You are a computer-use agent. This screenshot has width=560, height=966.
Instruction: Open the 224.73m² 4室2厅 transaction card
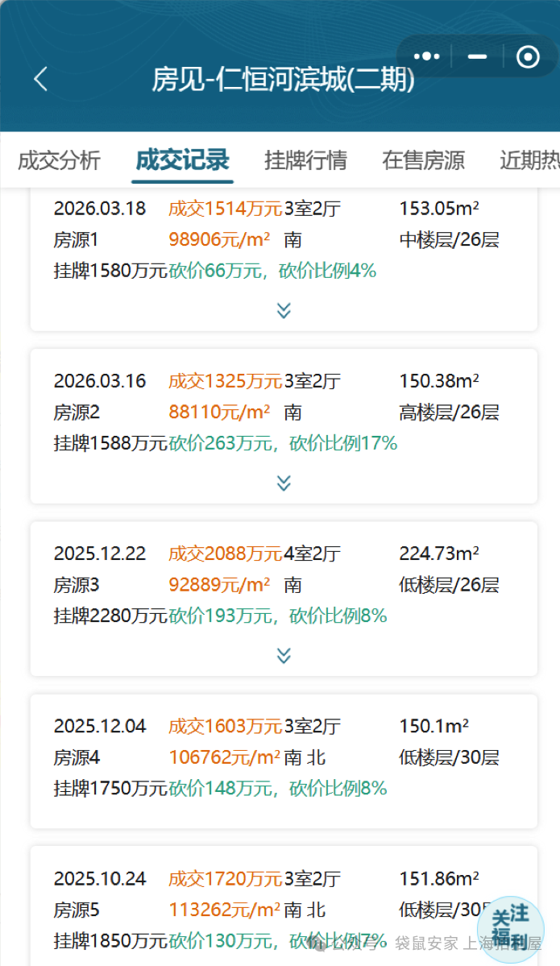pyautogui.click(x=284, y=599)
